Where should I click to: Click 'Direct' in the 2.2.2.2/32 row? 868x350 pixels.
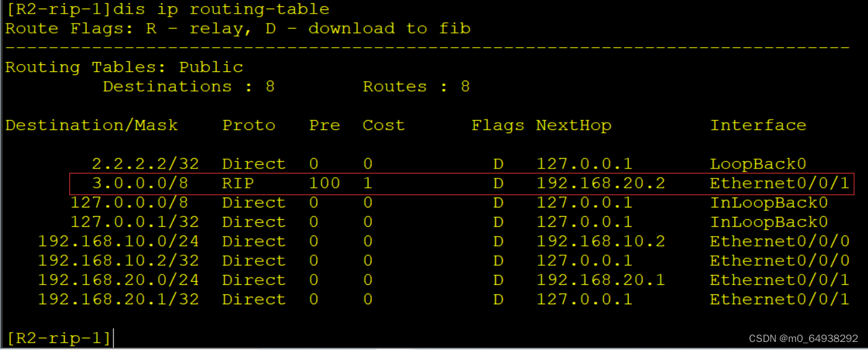tap(254, 164)
